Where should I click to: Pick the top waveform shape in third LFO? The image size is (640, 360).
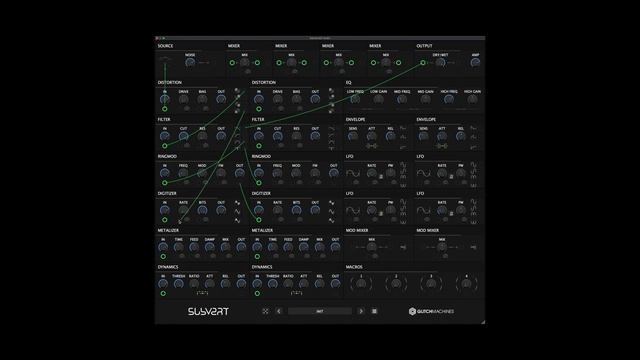pos(403,201)
